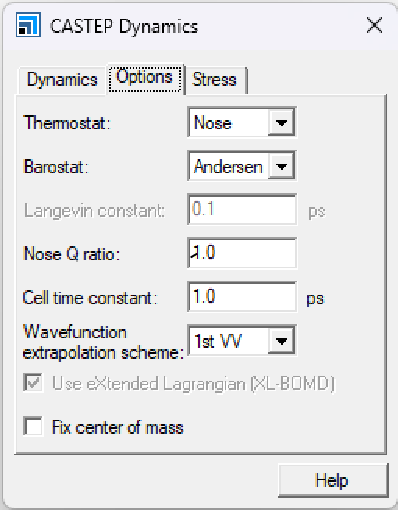
Task: Click the Fix center of mass label
Action: pos(118,427)
